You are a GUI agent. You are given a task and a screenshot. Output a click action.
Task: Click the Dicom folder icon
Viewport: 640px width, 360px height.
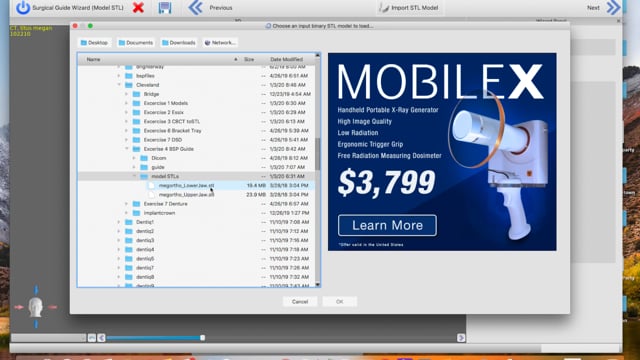[x=144, y=158]
